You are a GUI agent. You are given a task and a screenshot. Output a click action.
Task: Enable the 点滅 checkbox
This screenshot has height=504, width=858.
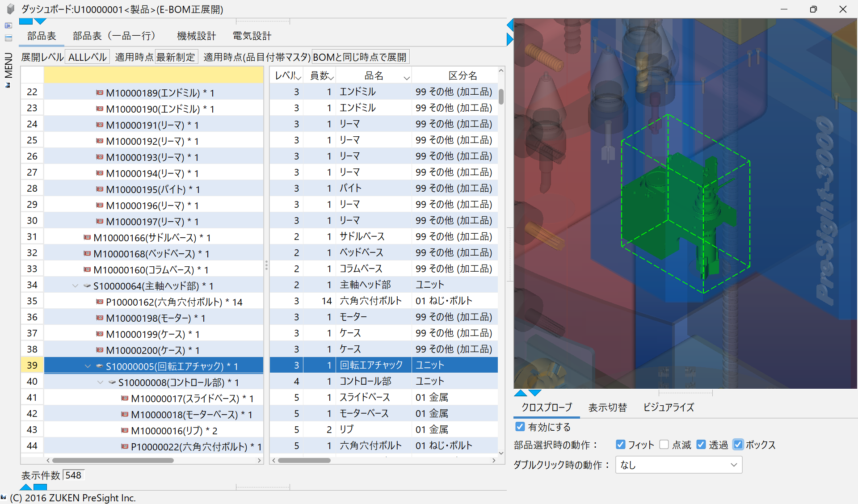pos(664,445)
